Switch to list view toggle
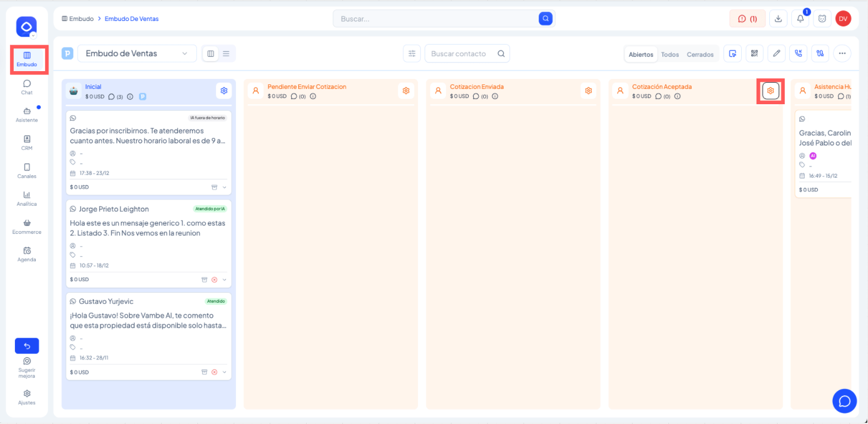Viewport: 868px width, 424px height. tap(226, 53)
